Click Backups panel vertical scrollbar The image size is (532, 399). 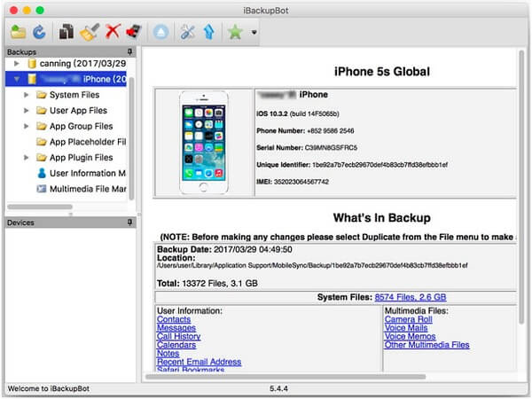(131, 138)
